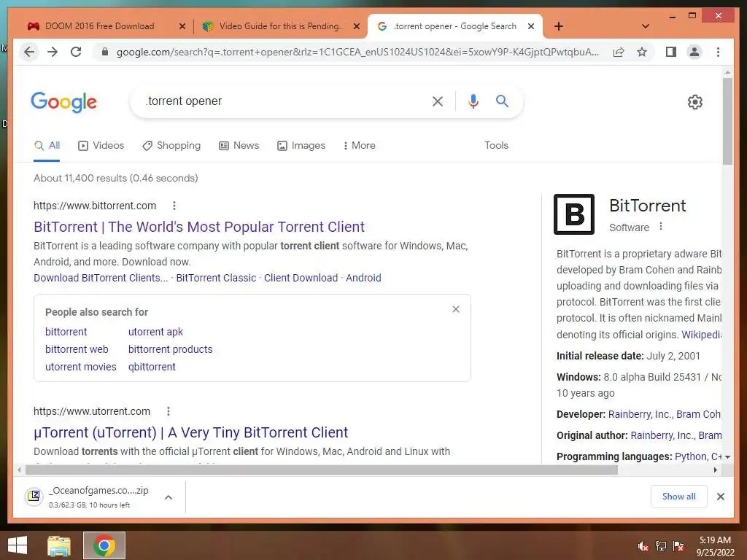Image resolution: width=747 pixels, height=560 pixels.
Task: Open File Explorer from taskbar
Action: click(x=59, y=545)
